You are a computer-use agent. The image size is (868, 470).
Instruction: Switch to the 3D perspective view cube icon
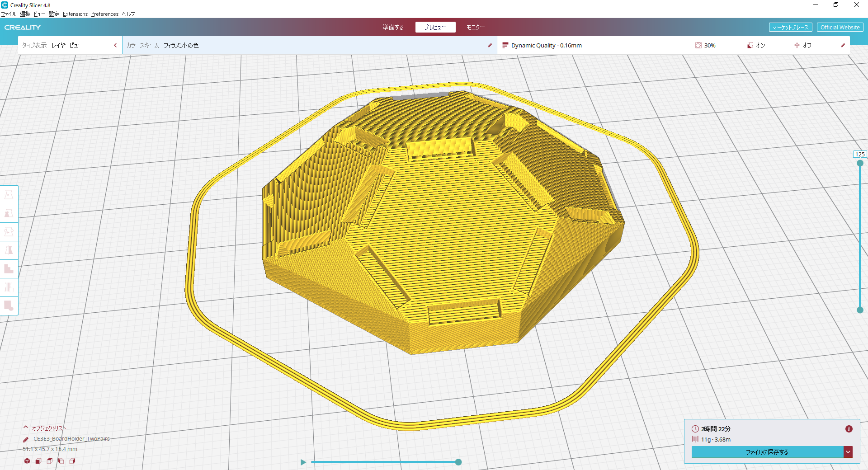(x=27, y=461)
